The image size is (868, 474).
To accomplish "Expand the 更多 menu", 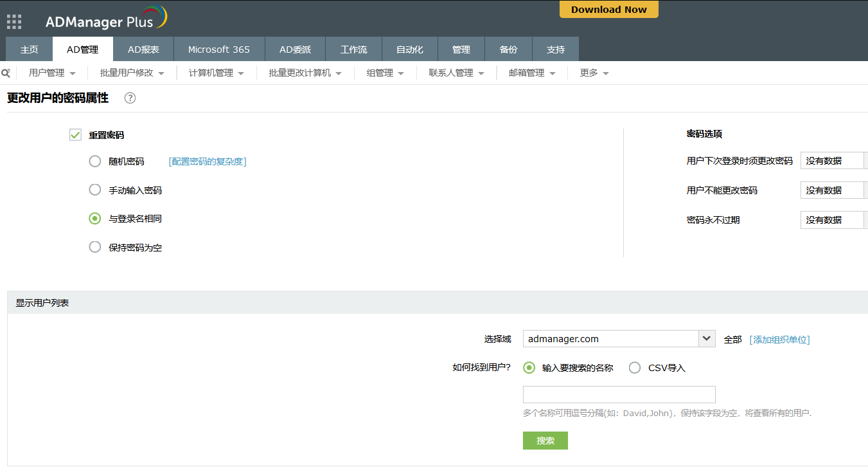I will (x=594, y=73).
